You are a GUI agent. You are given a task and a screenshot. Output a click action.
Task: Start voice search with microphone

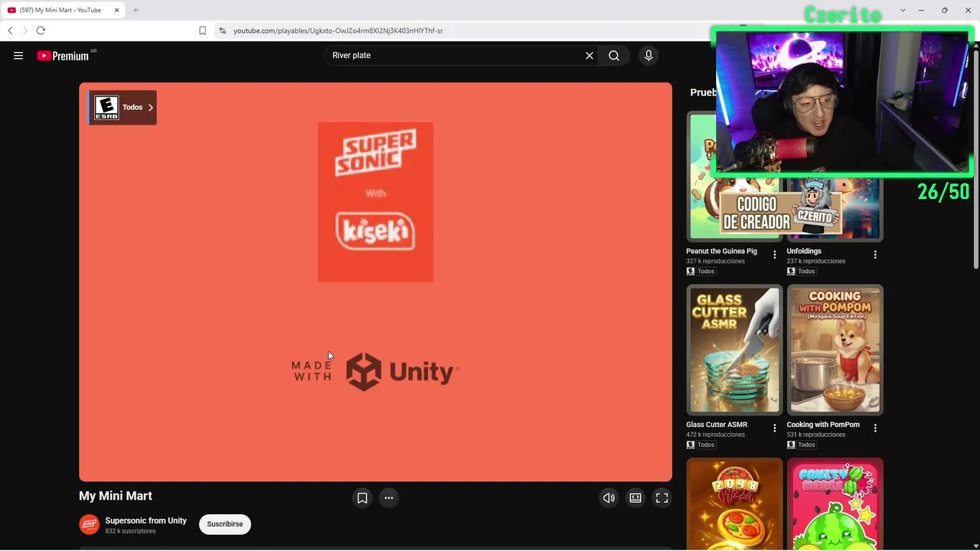pyautogui.click(x=648, y=55)
